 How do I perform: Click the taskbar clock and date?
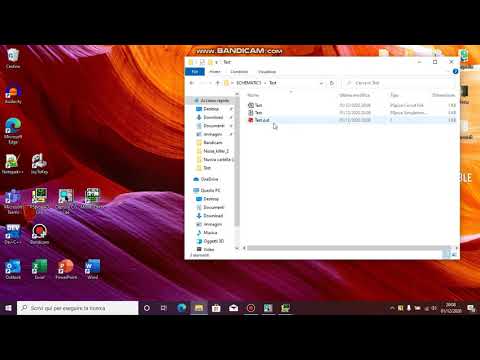(451, 308)
